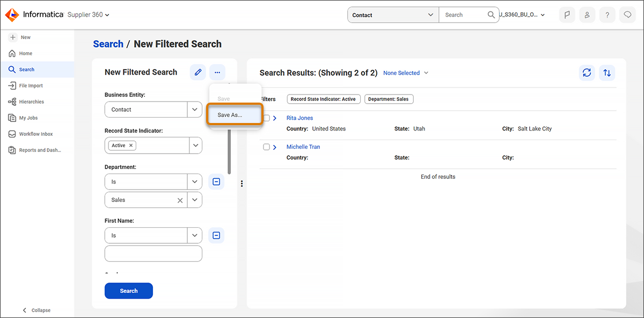Remove the Department filter with minus icon
Image resolution: width=644 pixels, height=318 pixels.
click(216, 182)
